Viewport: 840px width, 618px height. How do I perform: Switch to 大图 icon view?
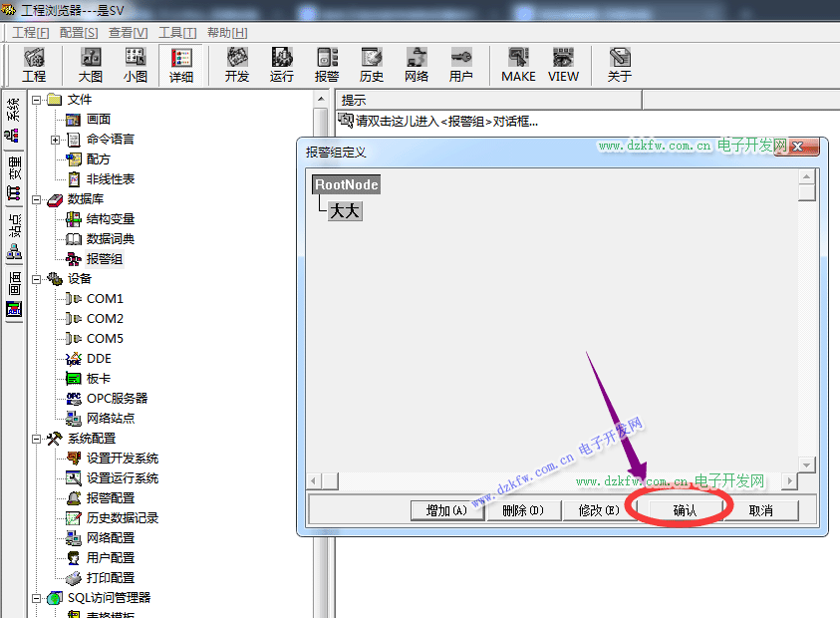(91, 65)
